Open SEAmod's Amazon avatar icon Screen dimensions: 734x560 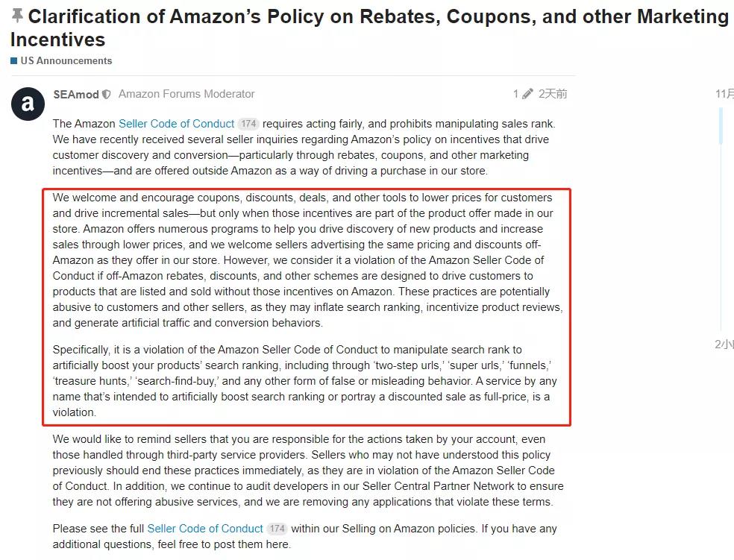point(28,104)
